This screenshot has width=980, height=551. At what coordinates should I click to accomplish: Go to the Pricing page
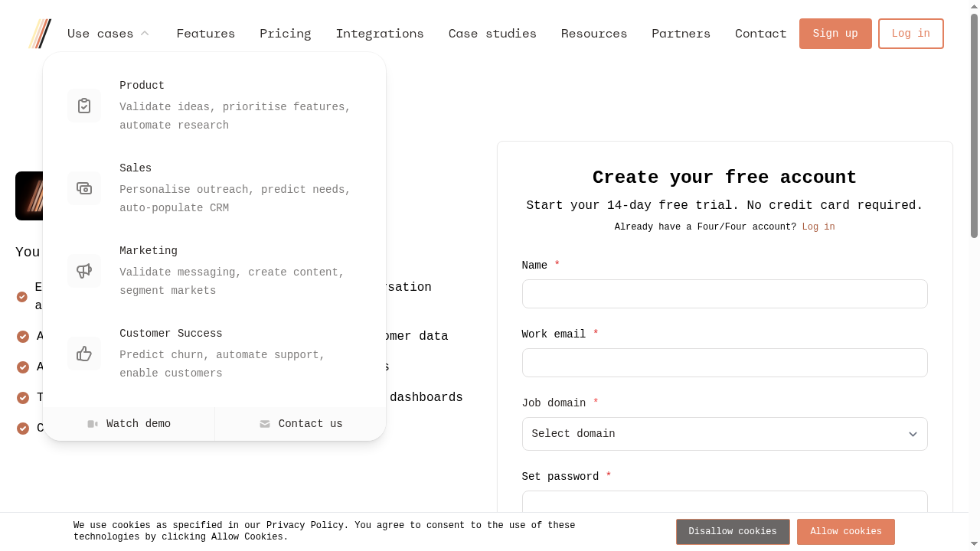(286, 34)
